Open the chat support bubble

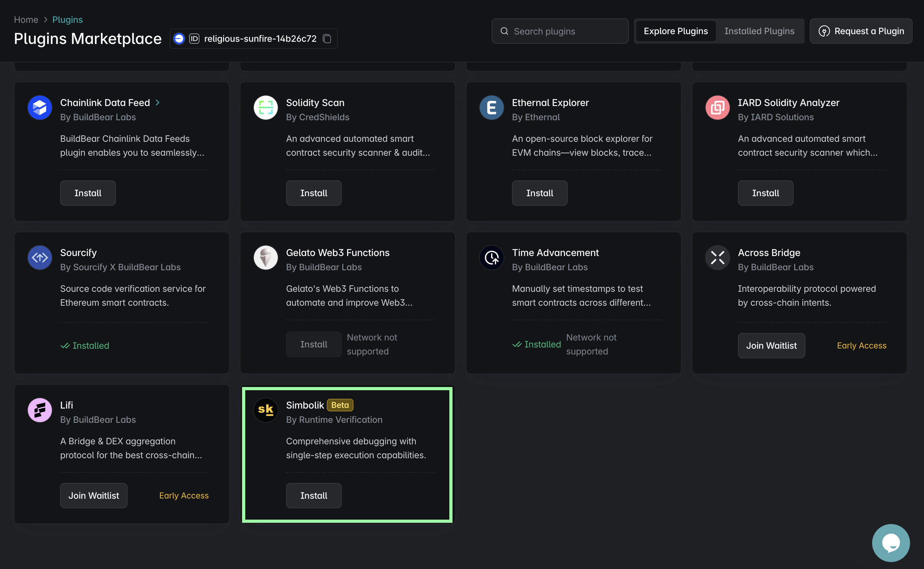[891, 543]
